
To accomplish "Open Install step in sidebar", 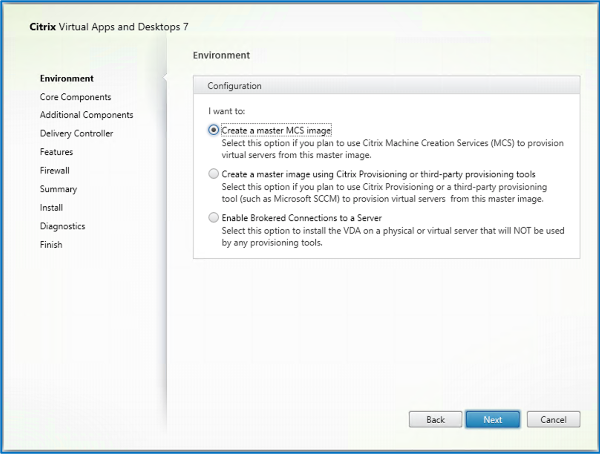I will tap(51, 207).
